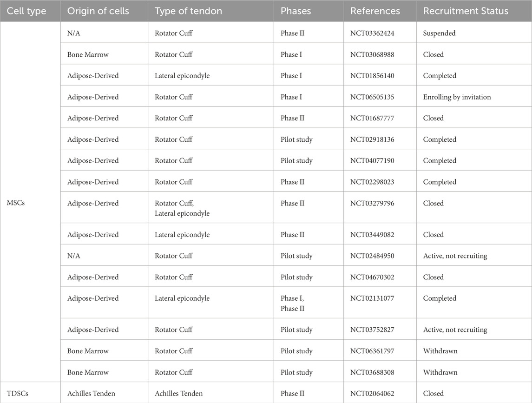
Task: Click the NCT03688308 reference
Action: [372, 372]
